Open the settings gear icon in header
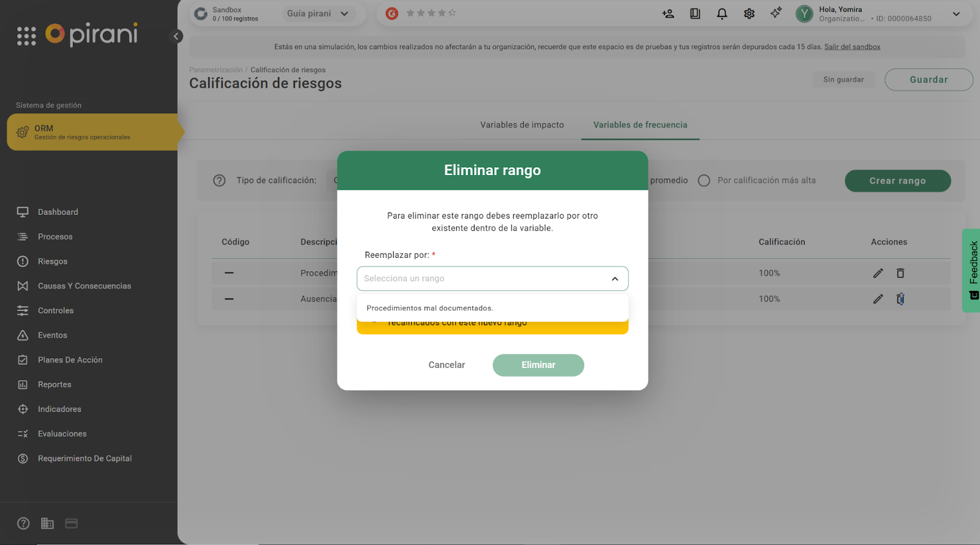 (749, 13)
